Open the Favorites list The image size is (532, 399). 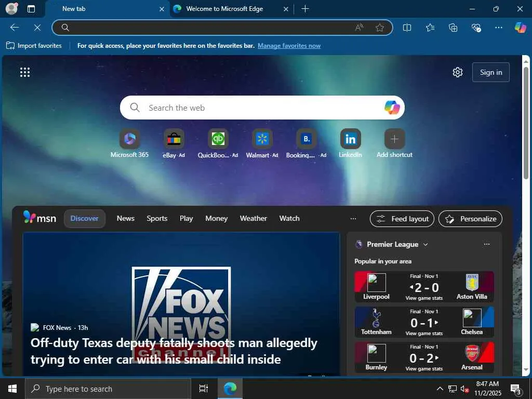click(430, 28)
